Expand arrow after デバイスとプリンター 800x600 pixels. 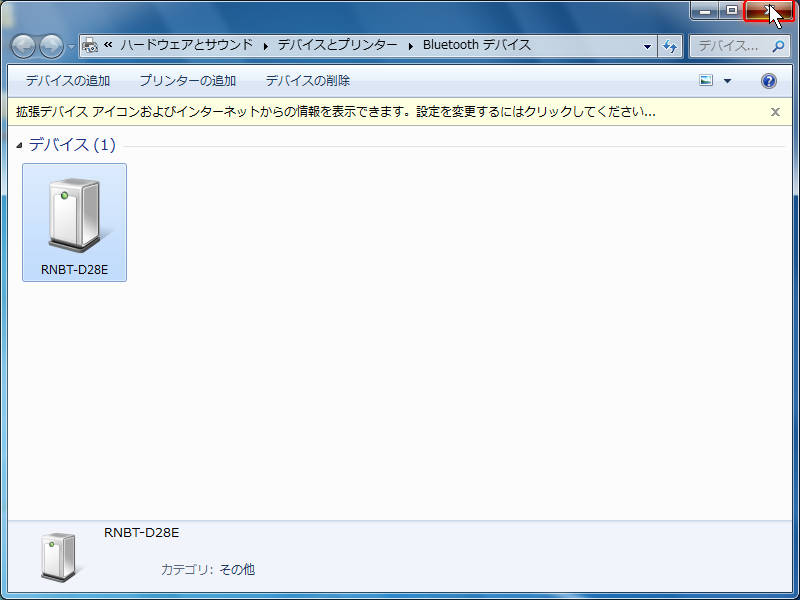[411, 46]
